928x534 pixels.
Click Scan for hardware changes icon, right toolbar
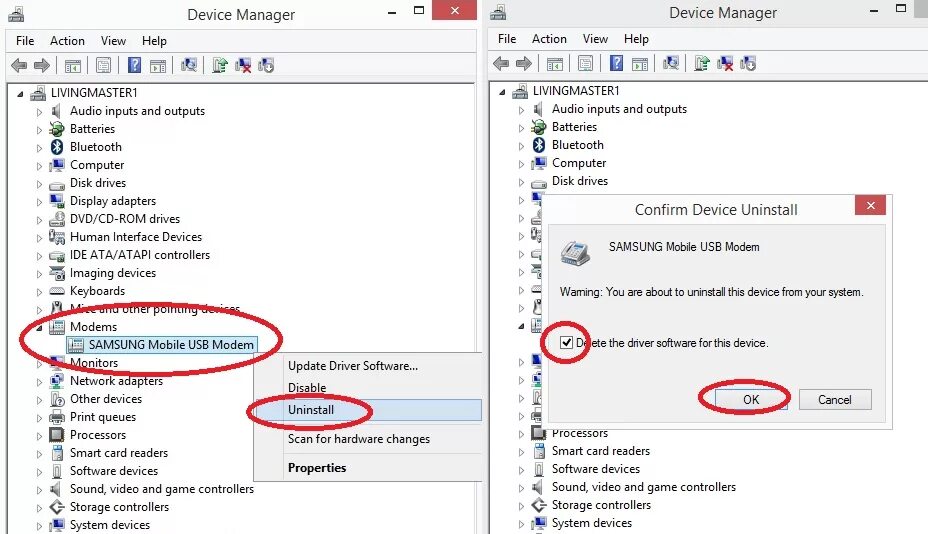click(671, 63)
